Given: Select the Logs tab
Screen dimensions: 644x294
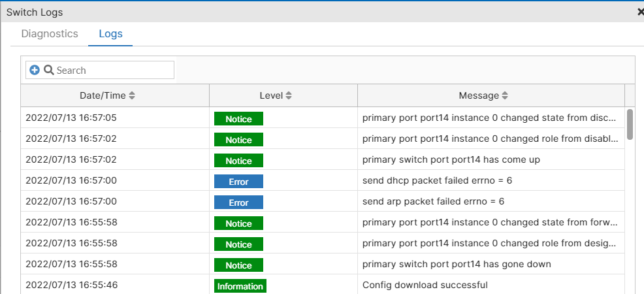Looking at the screenshot, I should 110,34.
